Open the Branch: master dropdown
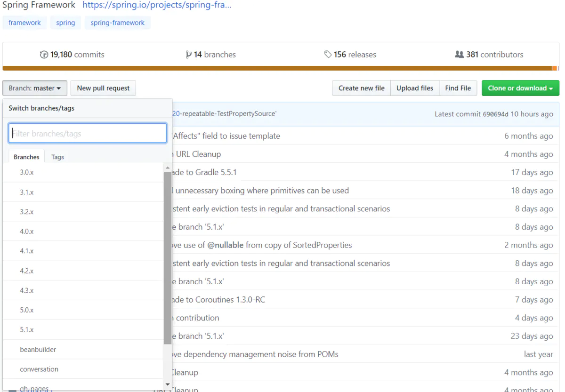 point(35,88)
